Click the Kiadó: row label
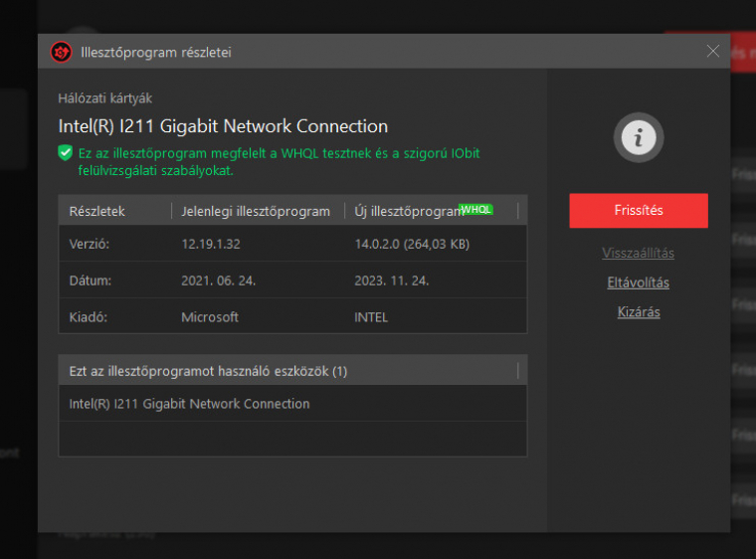 (x=89, y=317)
